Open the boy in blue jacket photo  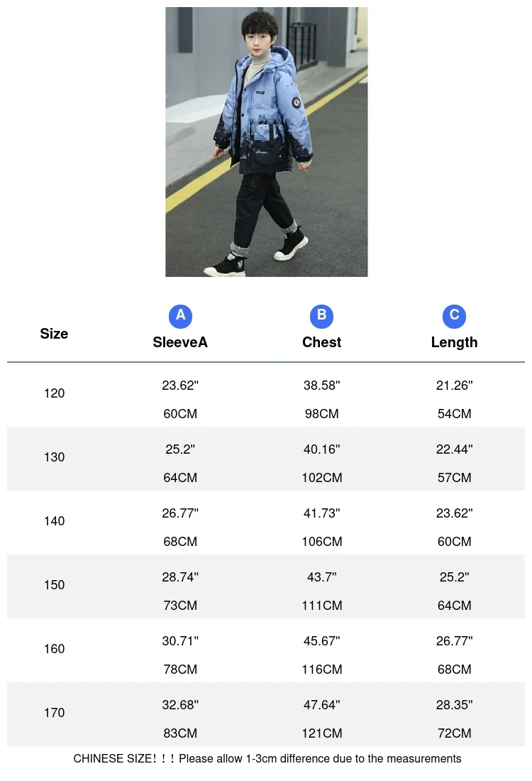coord(267,141)
